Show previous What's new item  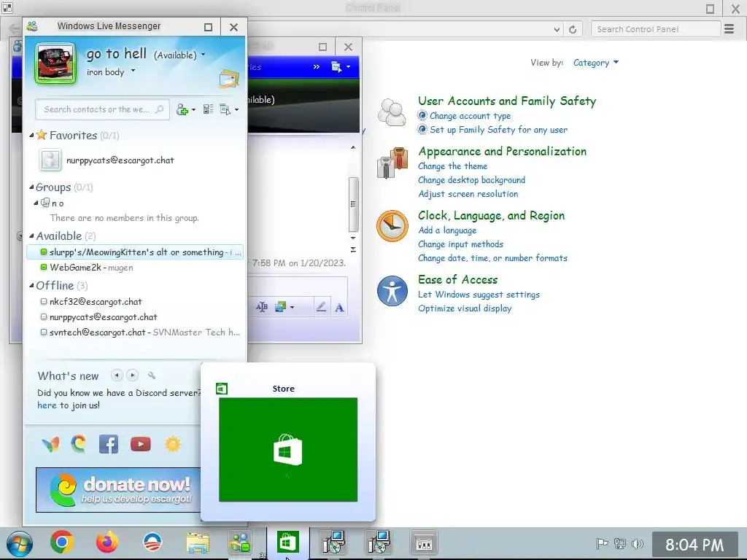point(117,376)
